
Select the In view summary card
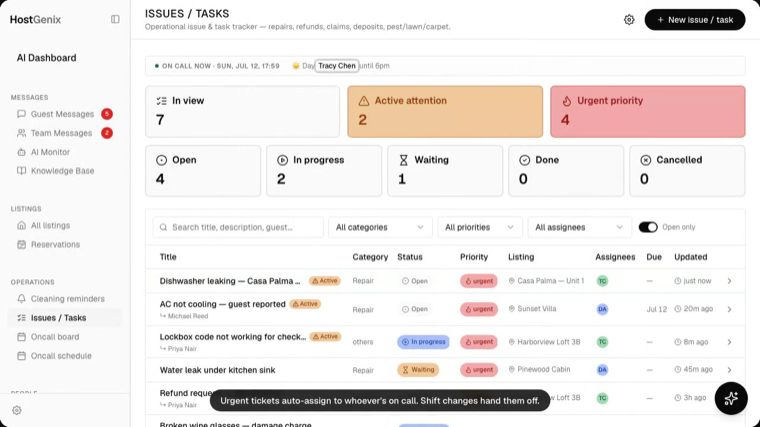pos(242,111)
